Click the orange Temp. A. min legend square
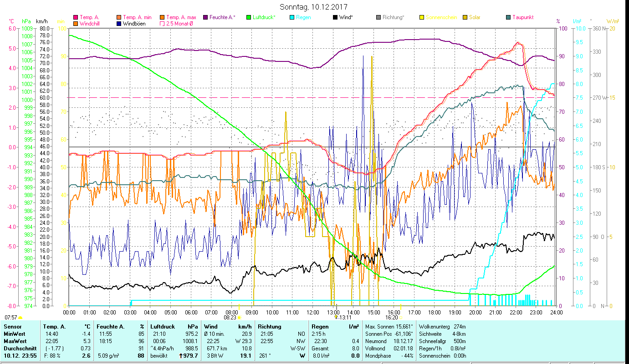This screenshot has height=364, width=629. [x=119, y=17]
